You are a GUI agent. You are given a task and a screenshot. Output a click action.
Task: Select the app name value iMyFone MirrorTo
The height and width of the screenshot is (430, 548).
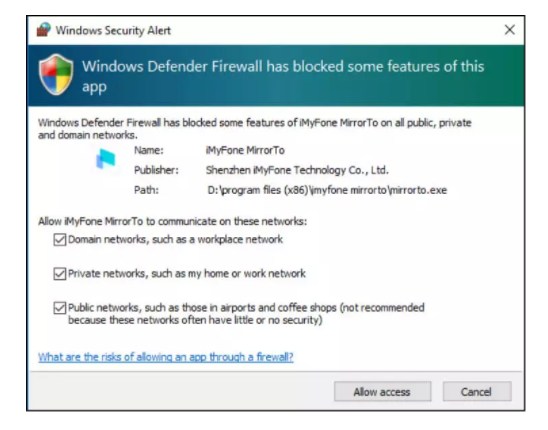[245, 150]
